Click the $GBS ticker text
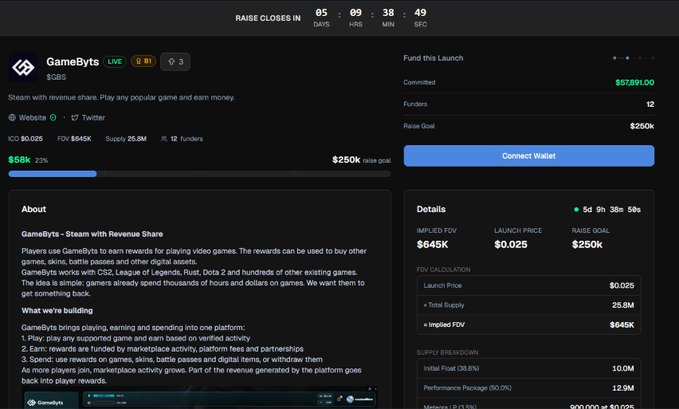The image size is (679, 409). (x=56, y=77)
